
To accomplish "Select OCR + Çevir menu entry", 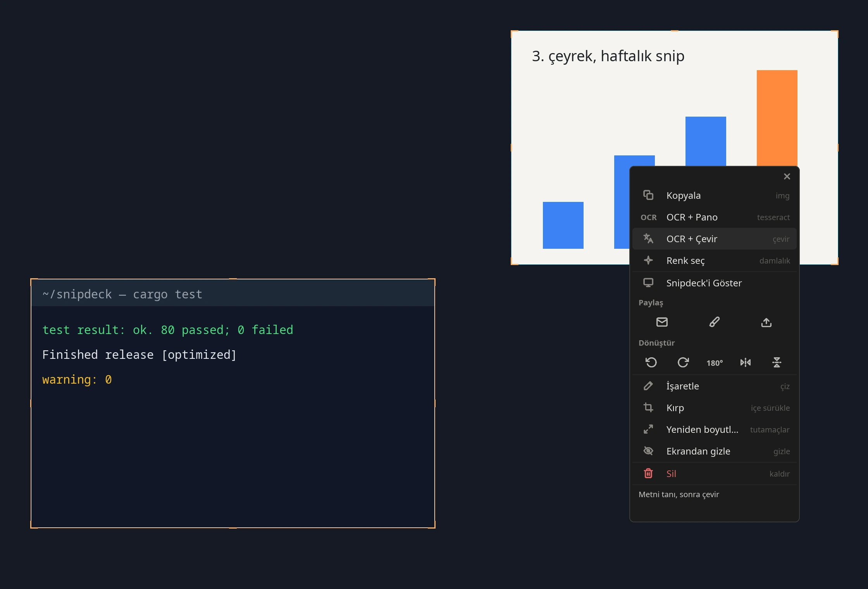I will 714,239.
